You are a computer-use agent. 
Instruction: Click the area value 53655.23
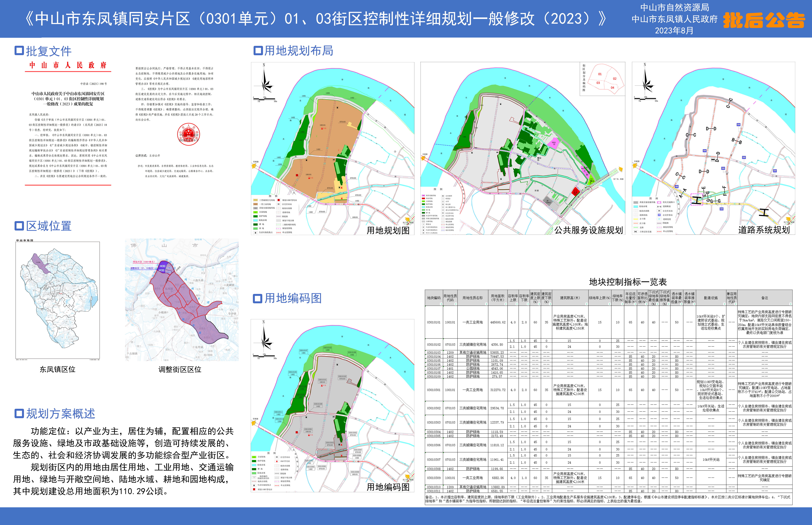tap(497, 353)
